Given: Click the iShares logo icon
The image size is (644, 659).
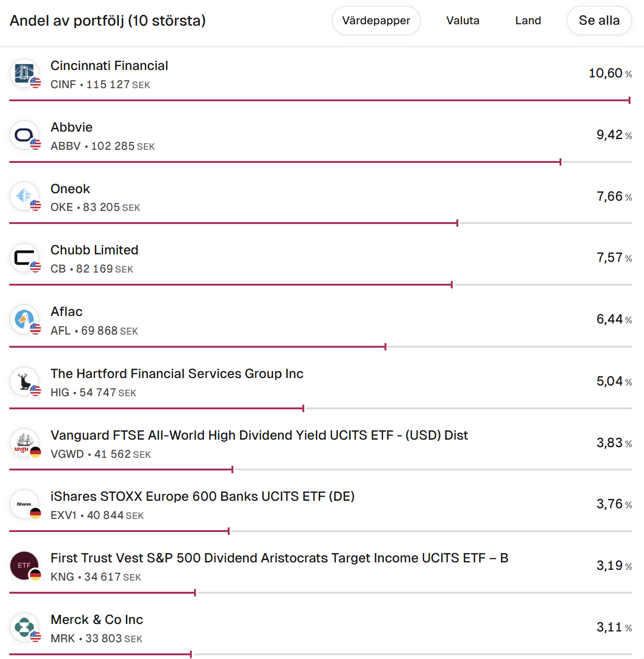Looking at the screenshot, I should pyautogui.click(x=24, y=504).
